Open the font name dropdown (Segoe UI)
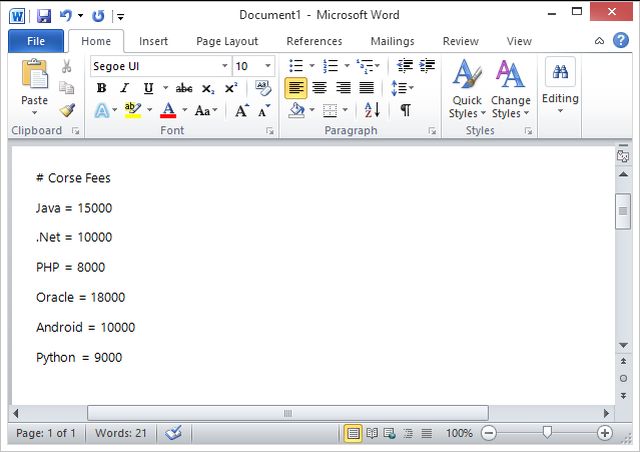This screenshot has width=640, height=452. [x=224, y=66]
